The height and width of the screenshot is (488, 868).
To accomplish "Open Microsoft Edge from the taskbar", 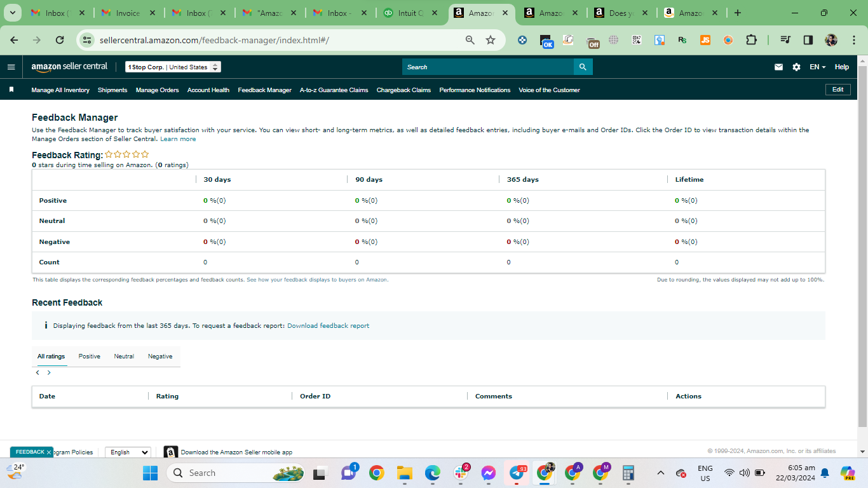I will (433, 473).
